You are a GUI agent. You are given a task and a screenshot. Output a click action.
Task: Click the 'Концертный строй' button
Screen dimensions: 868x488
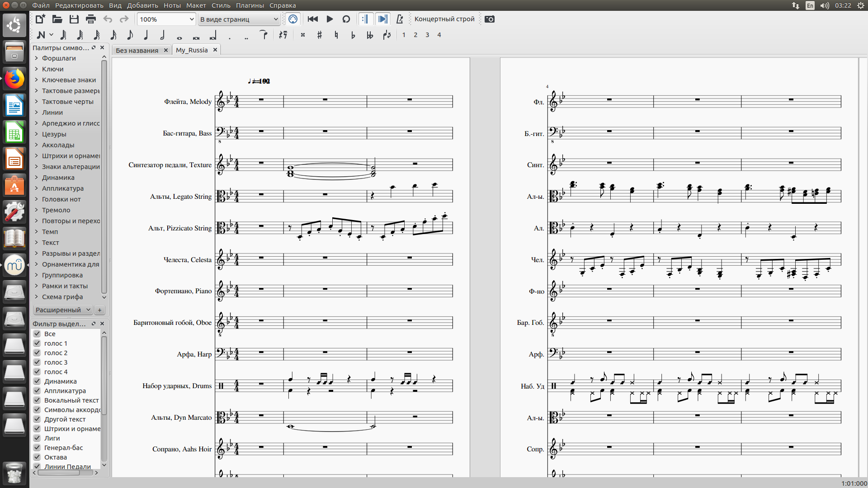point(444,19)
